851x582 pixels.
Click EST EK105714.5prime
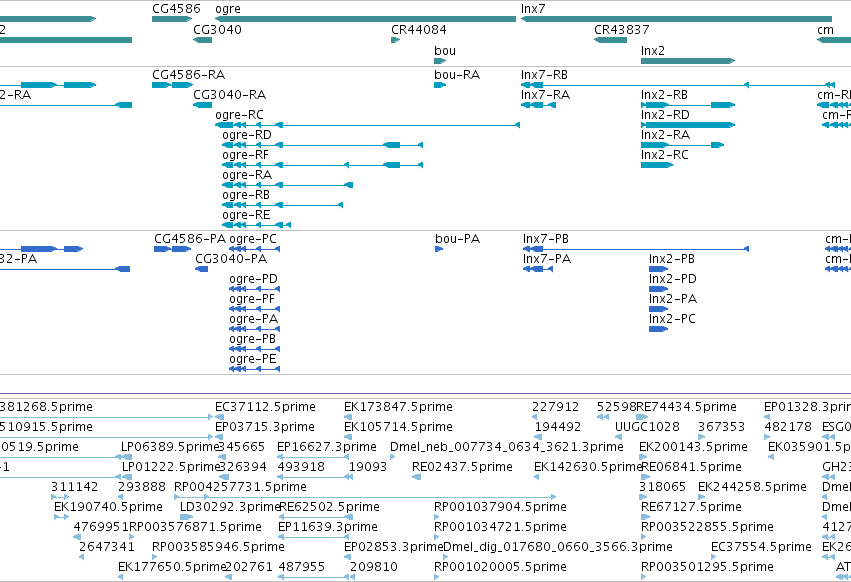click(398, 427)
